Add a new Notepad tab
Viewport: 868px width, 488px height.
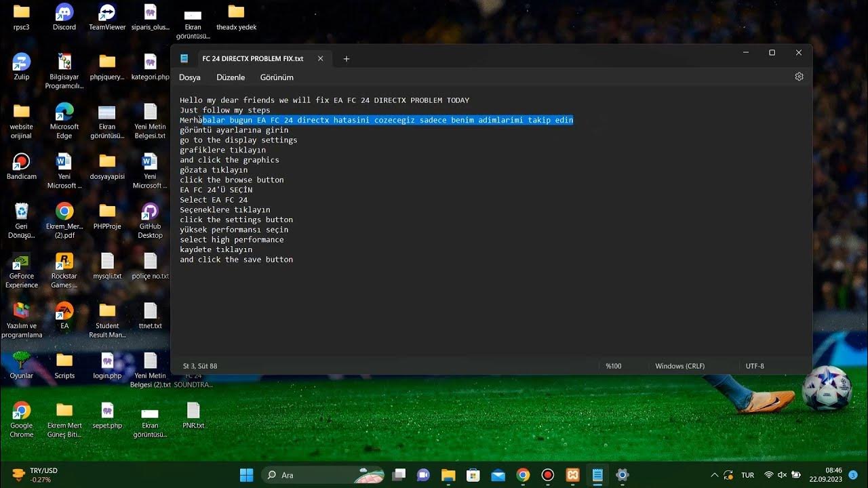346,59
